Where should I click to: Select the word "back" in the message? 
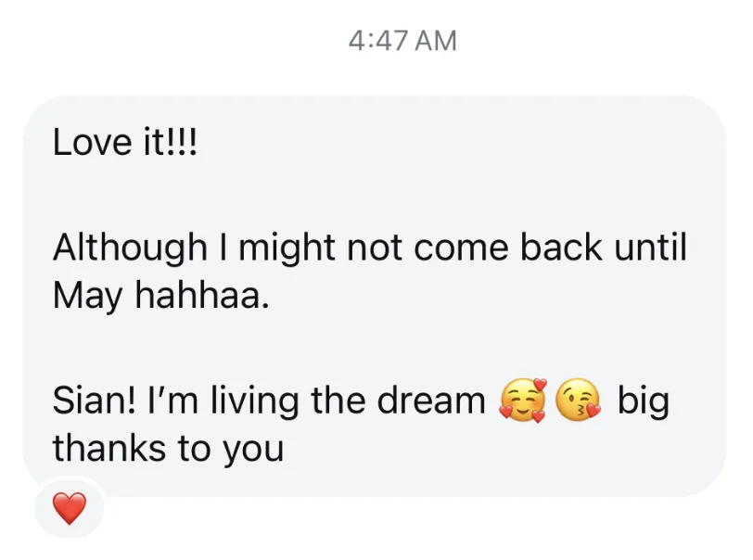pos(561,247)
